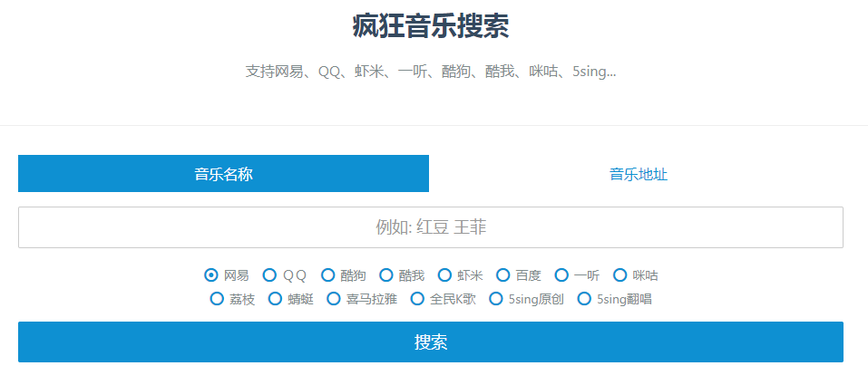Focus the song name search field
Screen dimensions: 868x385
click(x=431, y=227)
